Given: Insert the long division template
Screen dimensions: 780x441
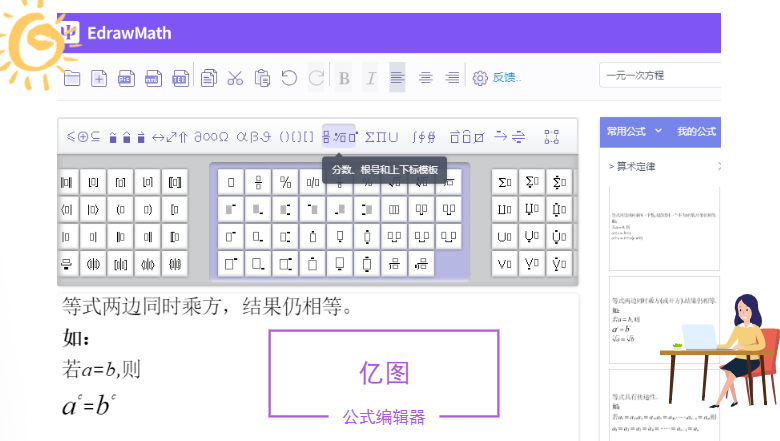Looking at the screenshot, I should coord(449,182).
